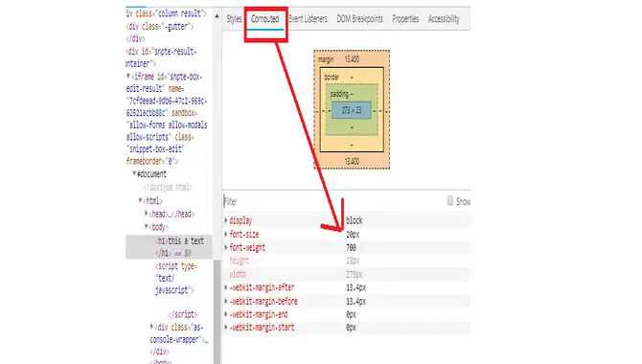Image resolution: width=642 pixels, height=364 pixels.
Task: Click the DOM tree scroll up arrow
Action: coord(217,16)
